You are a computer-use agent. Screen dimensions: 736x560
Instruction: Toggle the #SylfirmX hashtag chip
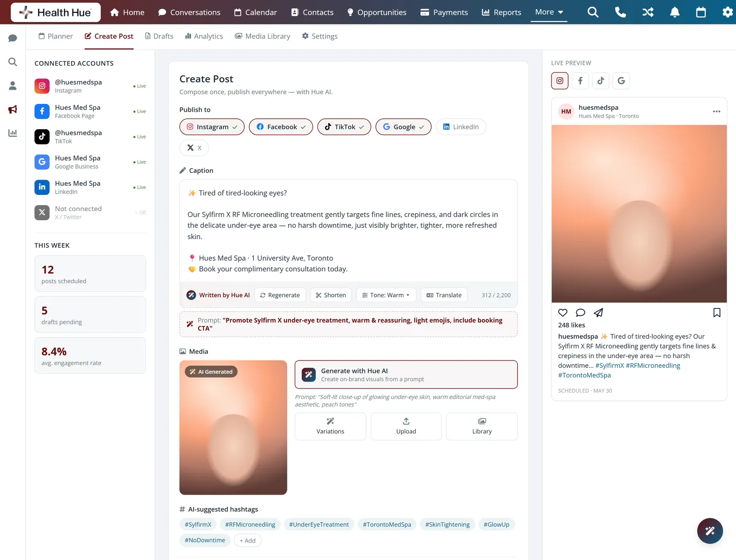point(198,525)
